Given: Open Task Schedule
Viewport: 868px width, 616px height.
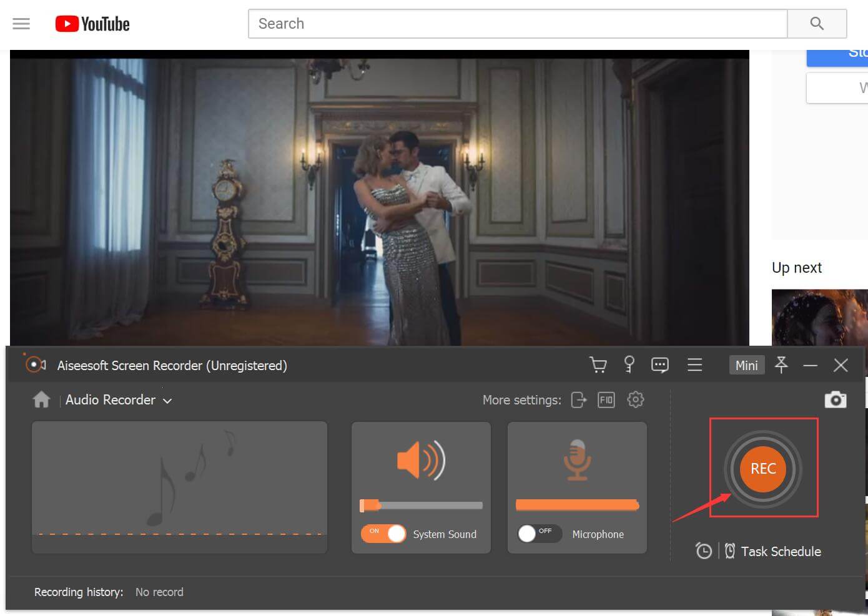Looking at the screenshot, I should (x=773, y=551).
